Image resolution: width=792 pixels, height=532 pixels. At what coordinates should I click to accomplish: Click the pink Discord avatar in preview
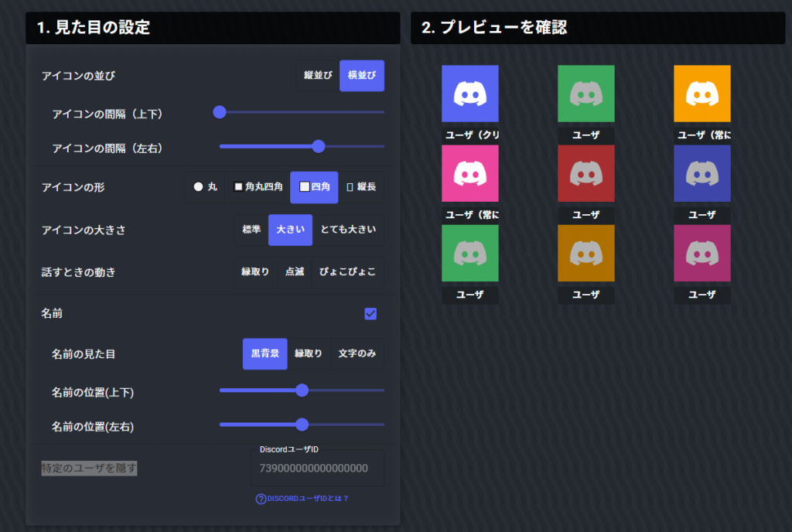[x=469, y=173]
